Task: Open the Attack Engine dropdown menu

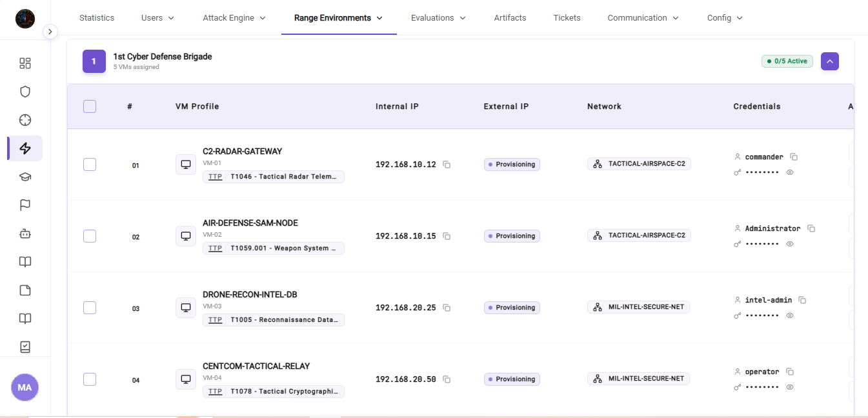Action: coord(234,18)
